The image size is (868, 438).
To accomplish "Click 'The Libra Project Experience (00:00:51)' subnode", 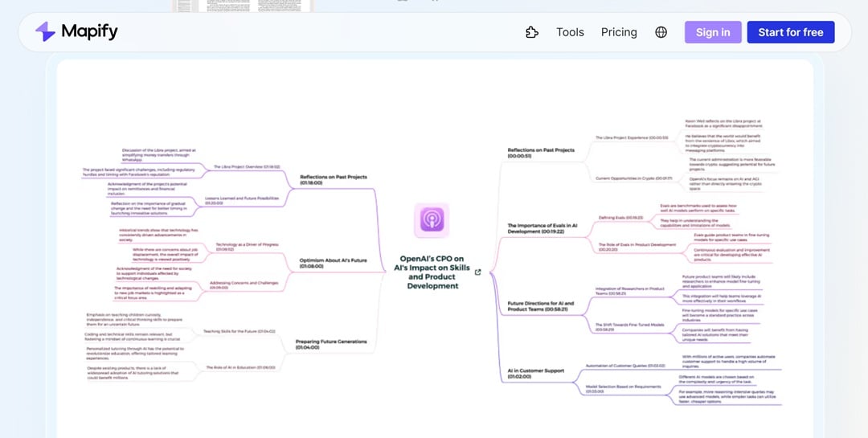I will point(632,137).
